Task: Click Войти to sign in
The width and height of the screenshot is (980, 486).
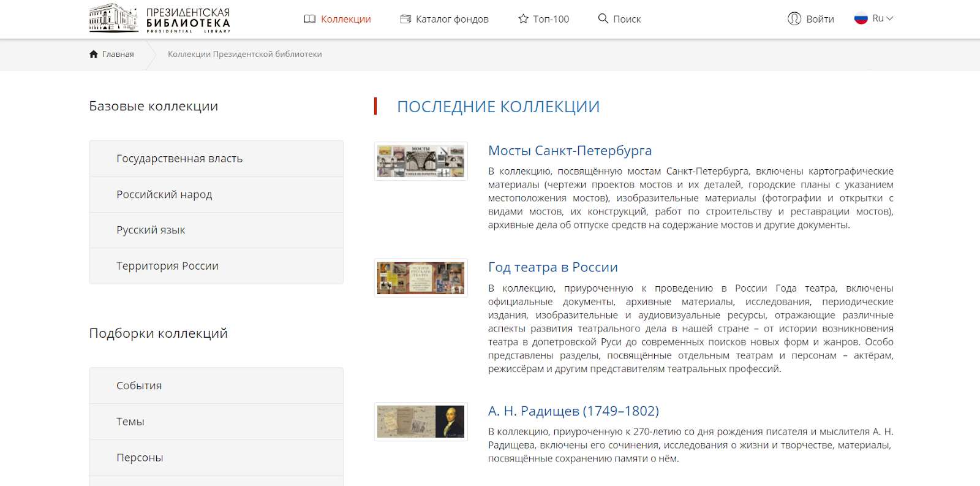Action: pyautogui.click(x=820, y=19)
